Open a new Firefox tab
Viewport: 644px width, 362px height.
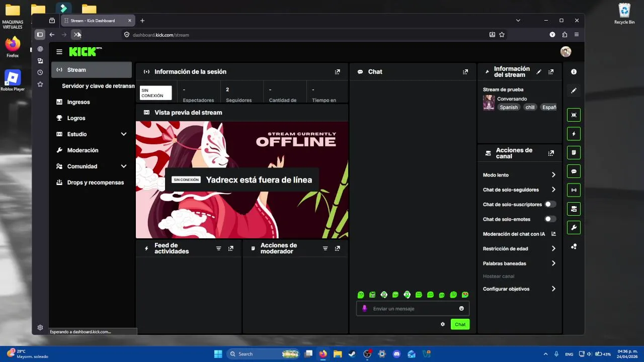pyautogui.click(x=142, y=21)
